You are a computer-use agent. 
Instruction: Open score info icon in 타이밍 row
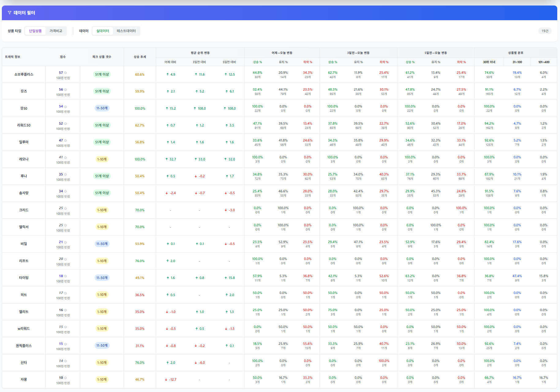[x=66, y=276]
